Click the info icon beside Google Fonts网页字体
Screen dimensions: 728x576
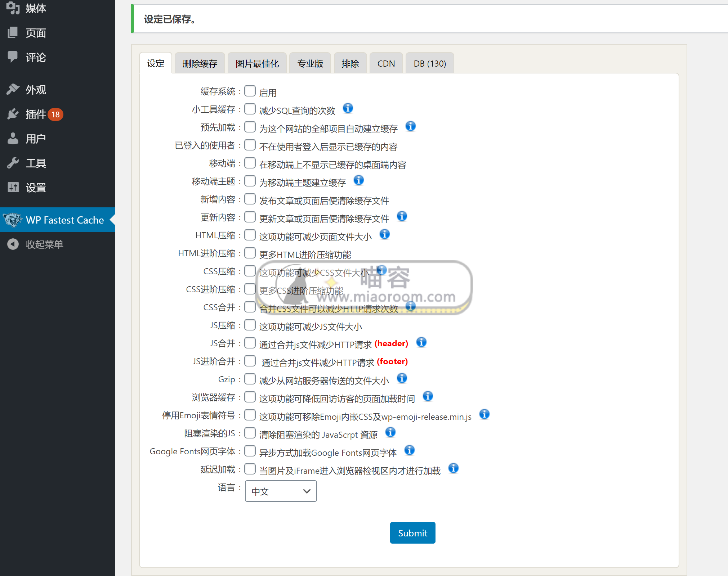[x=409, y=450]
